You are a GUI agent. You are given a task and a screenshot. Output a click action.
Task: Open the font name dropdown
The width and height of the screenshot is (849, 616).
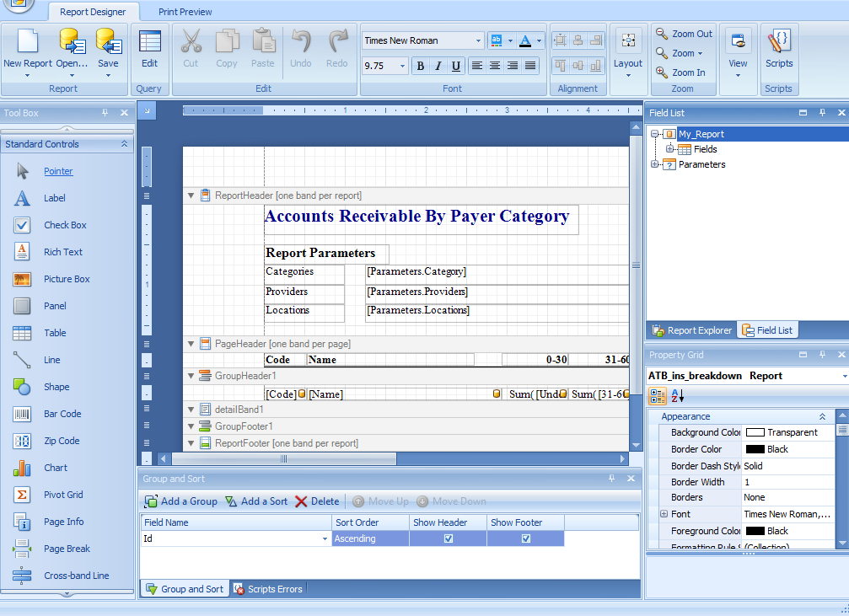(478, 40)
